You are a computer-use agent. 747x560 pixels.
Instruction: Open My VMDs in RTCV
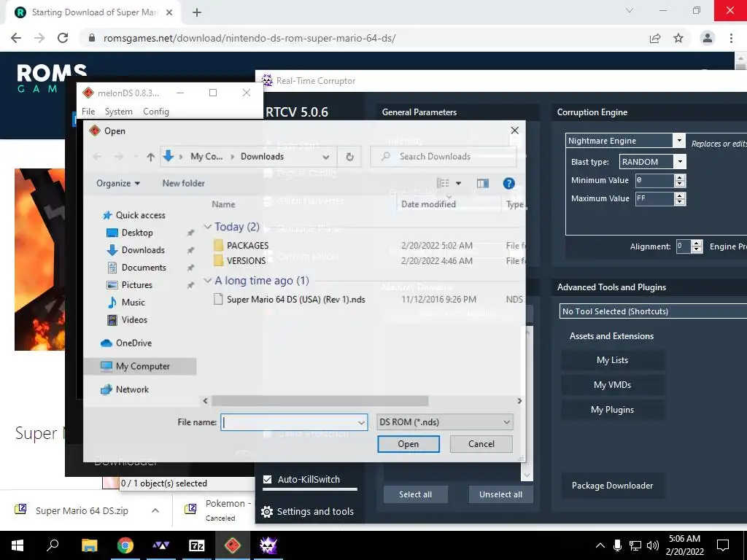[x=612, y=385]
